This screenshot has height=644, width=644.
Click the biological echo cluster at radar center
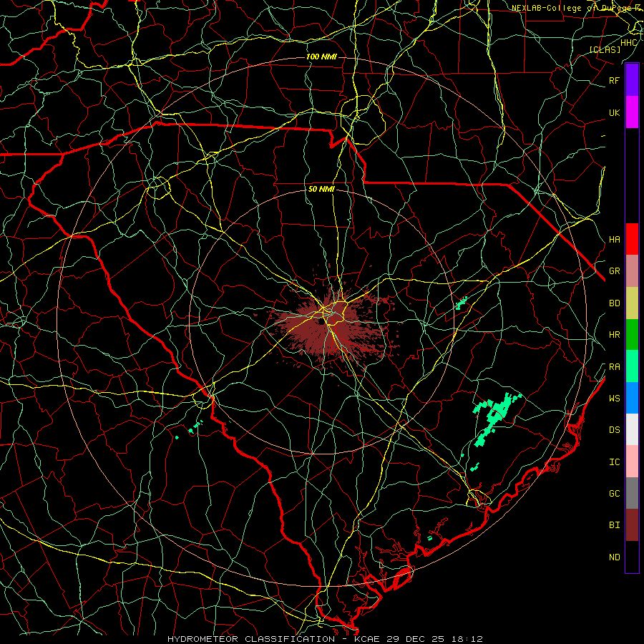pos(328,324)
